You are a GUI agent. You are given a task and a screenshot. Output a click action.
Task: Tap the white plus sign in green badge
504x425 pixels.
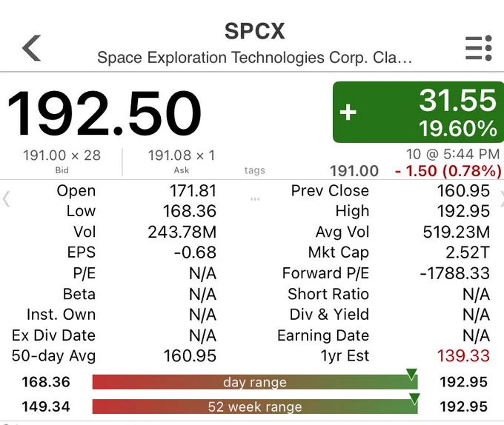pos(348,113)
